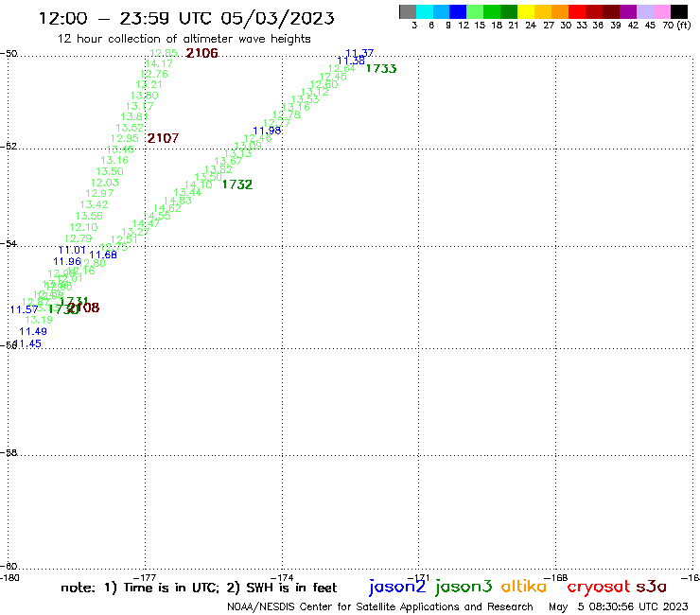
Task: Click the blue 11.45 reading
Action: [28, 343]
